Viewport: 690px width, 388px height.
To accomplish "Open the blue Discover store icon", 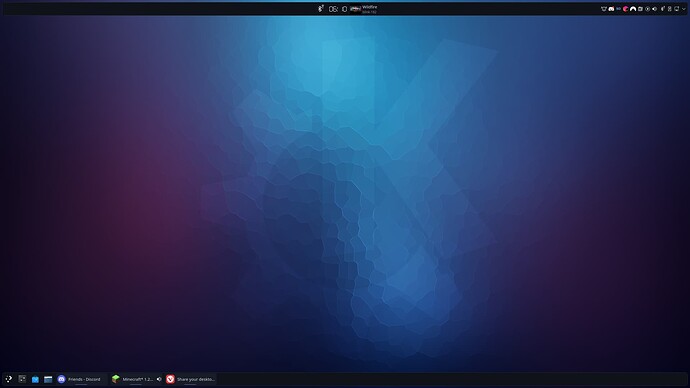I will coord(35,379).
